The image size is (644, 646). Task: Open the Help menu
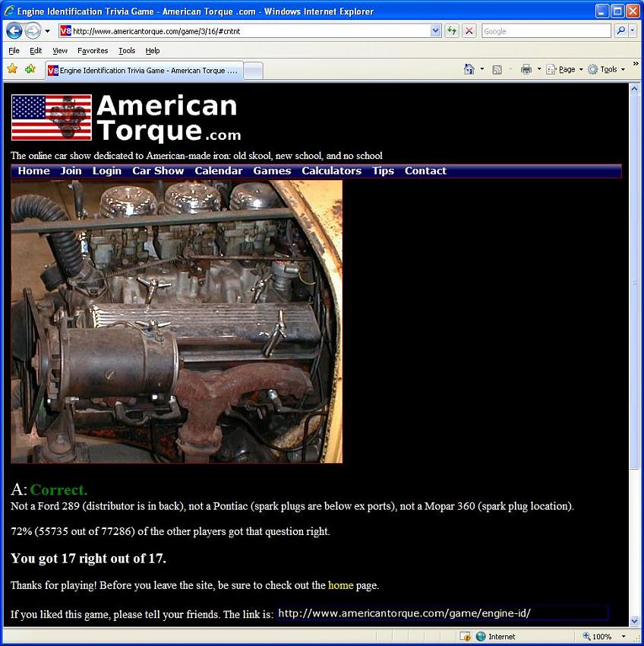click(x=153, y=51)
